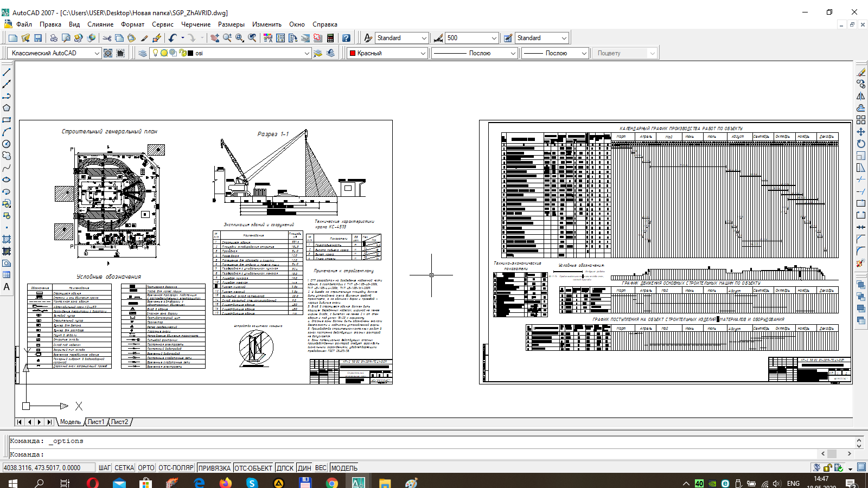Open the Классический AutoCAD workspace dropdown
Viewport: 868px width, 488px height.
click(55, 53)
